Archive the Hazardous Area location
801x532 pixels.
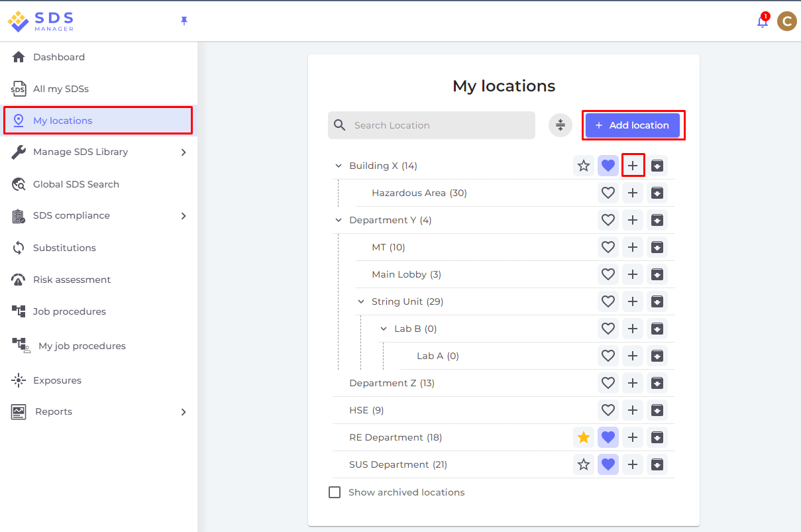657,193
